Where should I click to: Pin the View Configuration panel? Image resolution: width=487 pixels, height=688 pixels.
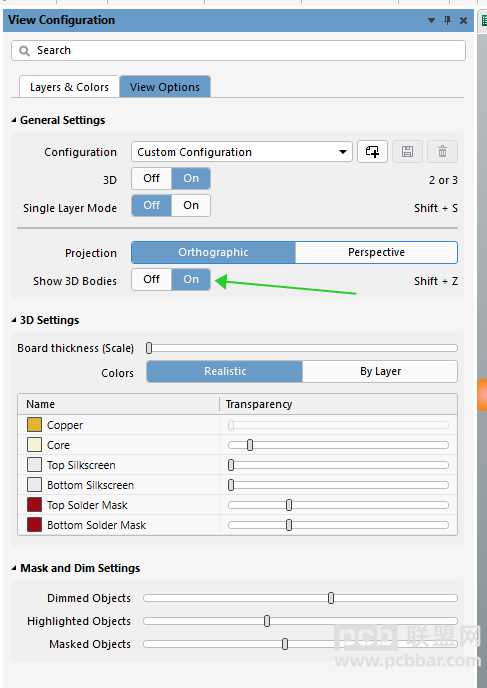click(x=448, y=20)
